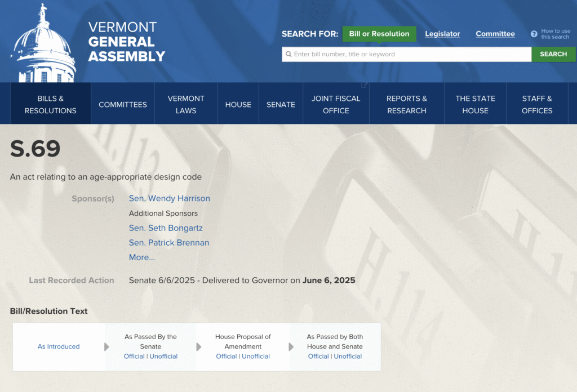Click the As Passed by Both House and Senate label
This screenshot has height=392, width=577.
pyautogui.click(x=335, y=342)
